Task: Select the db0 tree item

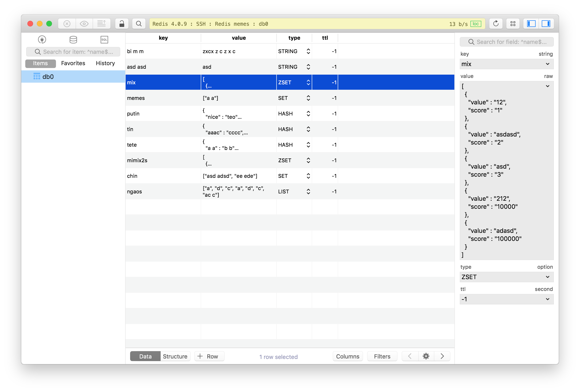Action: point(71,76)
